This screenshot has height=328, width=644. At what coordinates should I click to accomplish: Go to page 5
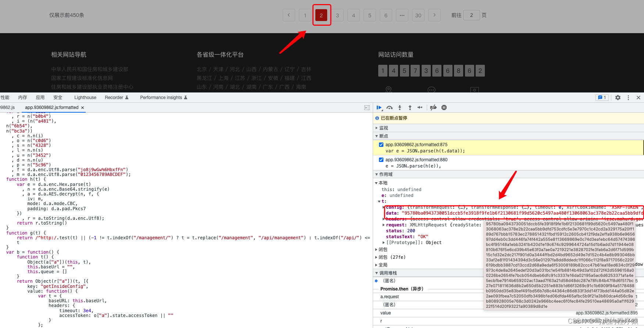[x=370, y=15]
